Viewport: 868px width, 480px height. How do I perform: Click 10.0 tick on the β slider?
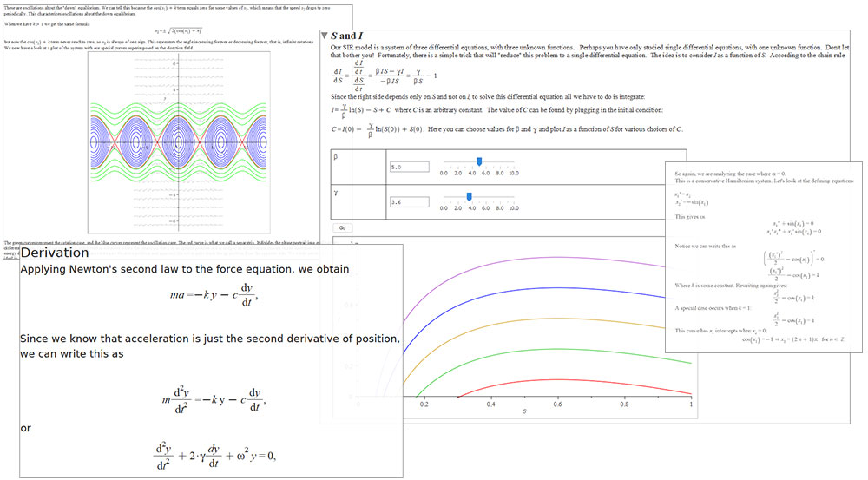pyautogui.click(x=513, y=173)
